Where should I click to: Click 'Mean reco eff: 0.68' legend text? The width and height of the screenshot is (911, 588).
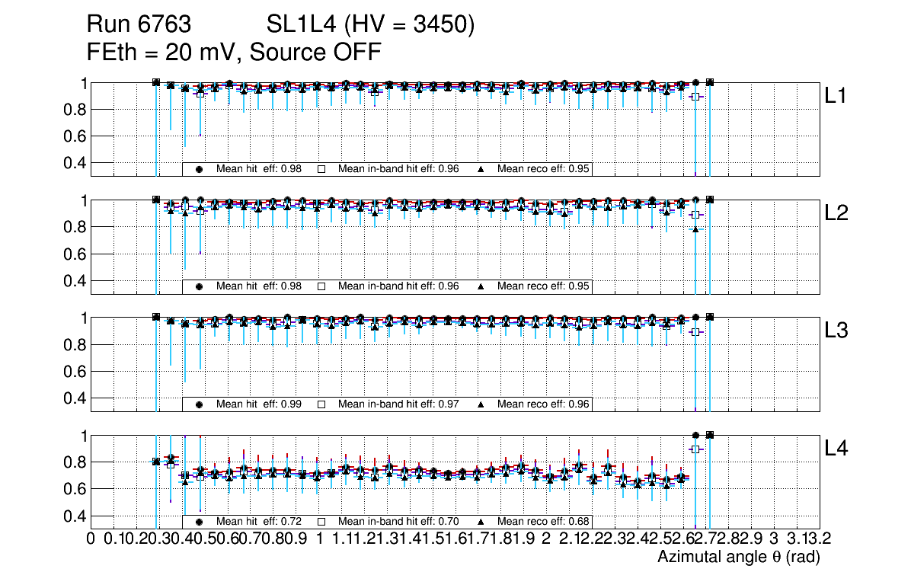coord(544,522)
